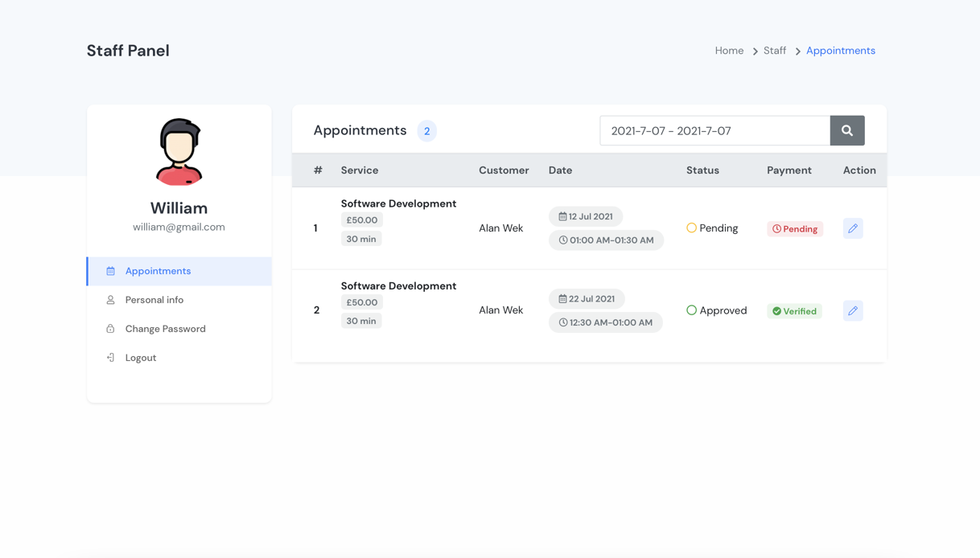The width and height of the screenshot is (980, 558).
Task: Click the calendar icon beside Appointments
Action: click(111, 271)
